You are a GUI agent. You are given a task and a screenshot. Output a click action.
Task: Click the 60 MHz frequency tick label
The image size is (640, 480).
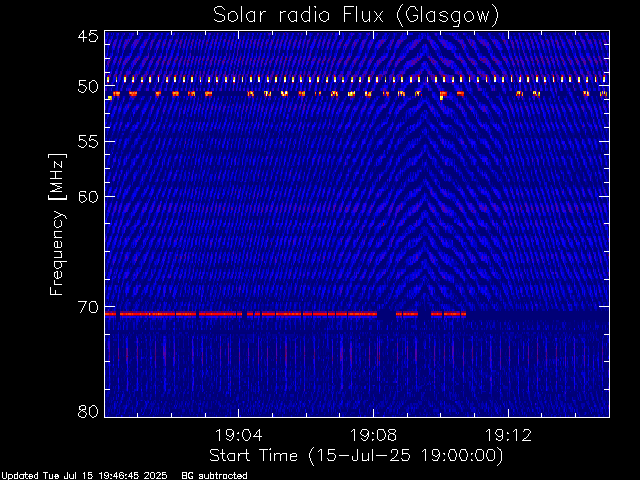tap(87, 196)
